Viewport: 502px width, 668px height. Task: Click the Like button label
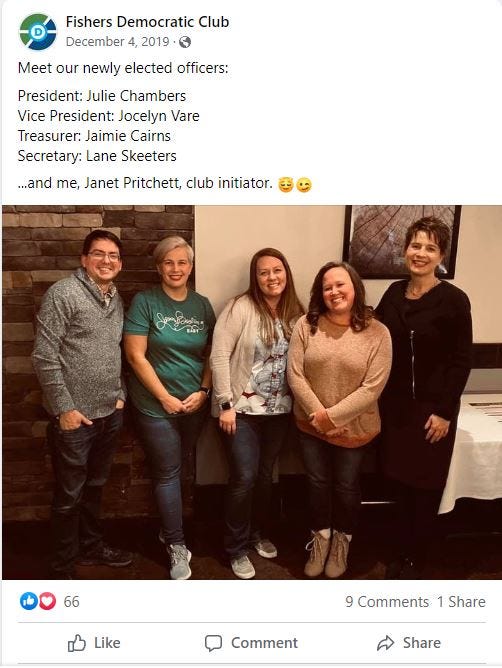pyautogui.click(x=107, y=642)
